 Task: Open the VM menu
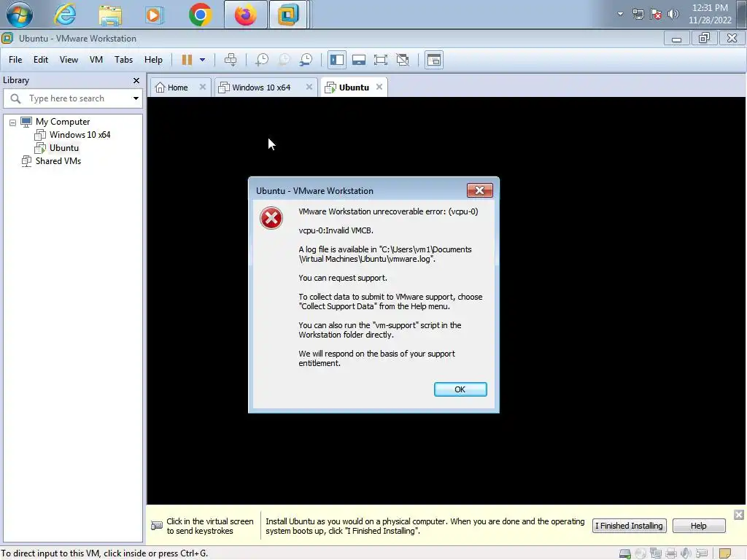[96, 60]
